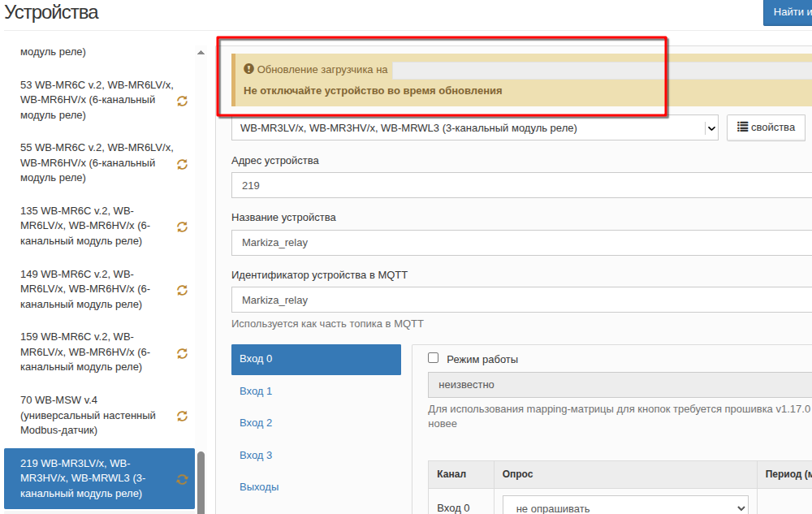Click sync icon next to device 159 WB-MR6C

coord(182,353)
